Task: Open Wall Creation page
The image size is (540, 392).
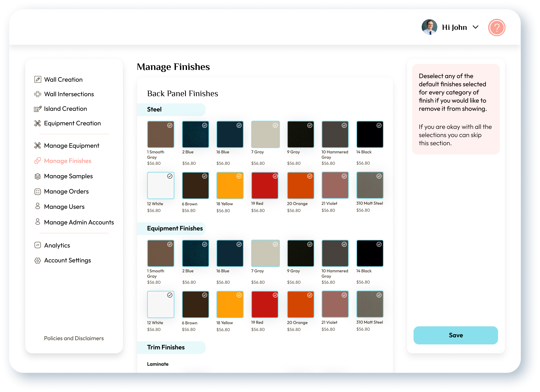Action: [63, 80]
